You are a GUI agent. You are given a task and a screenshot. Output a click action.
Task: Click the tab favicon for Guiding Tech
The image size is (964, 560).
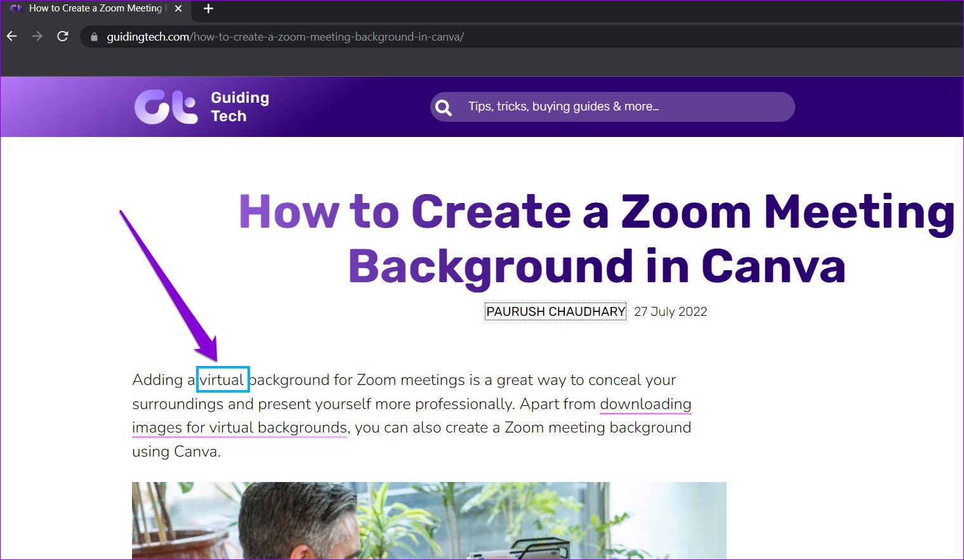point(17,8)
